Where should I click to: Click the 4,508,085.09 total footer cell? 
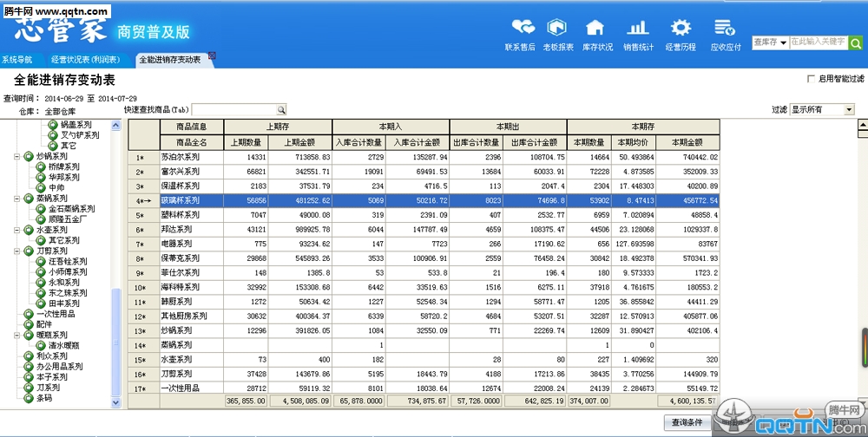click(x=300, y=401)
